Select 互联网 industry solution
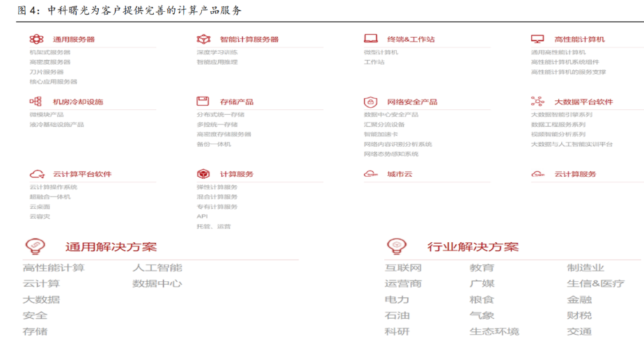This screenshot has width=644, height=341. coord(403,268)
